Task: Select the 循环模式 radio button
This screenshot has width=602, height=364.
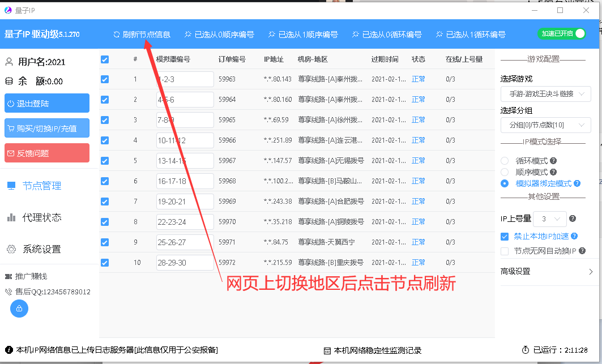Action: pos(505,161)
